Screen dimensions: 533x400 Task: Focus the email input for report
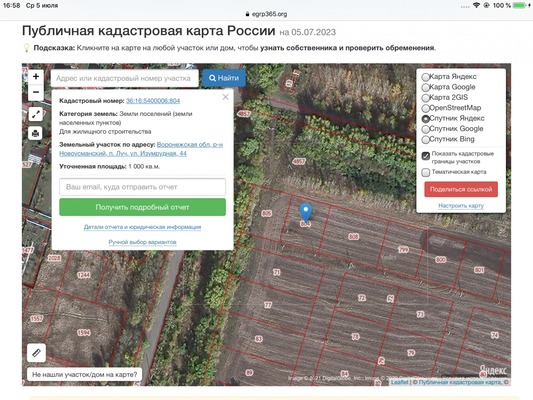(142, 187)
